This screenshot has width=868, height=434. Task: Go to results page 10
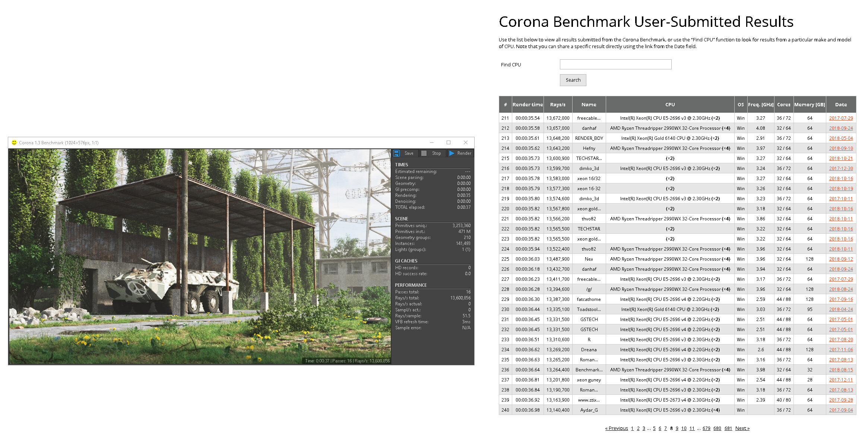point(684,428)
